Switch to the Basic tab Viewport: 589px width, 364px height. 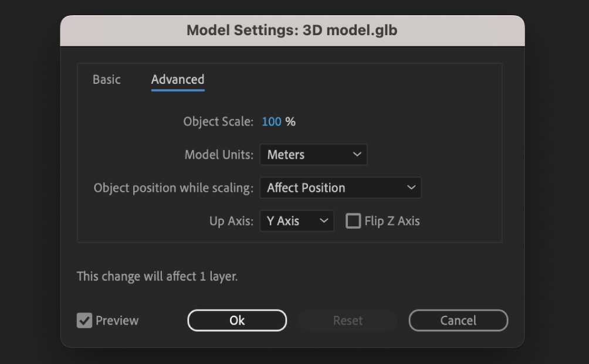(107, 79)
